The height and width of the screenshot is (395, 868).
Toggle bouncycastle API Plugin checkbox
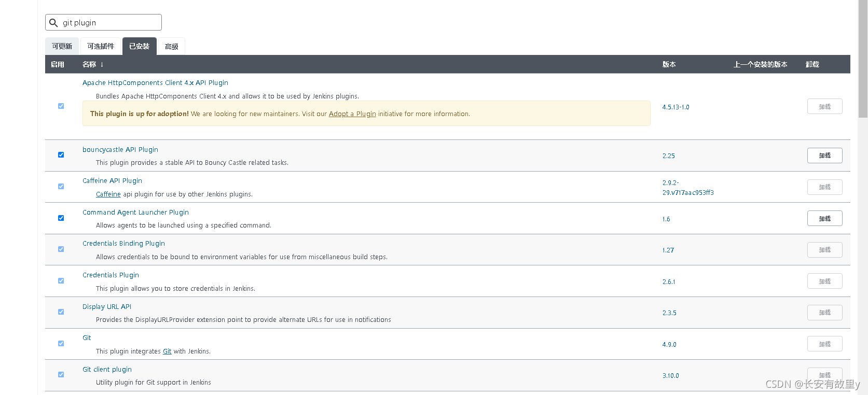(61, 155)
